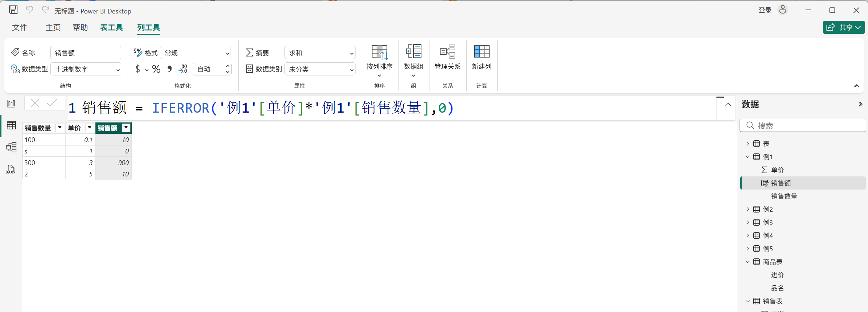Click the 登录 sign-in link
Screen dimensions: 868x312
(765, 10)
